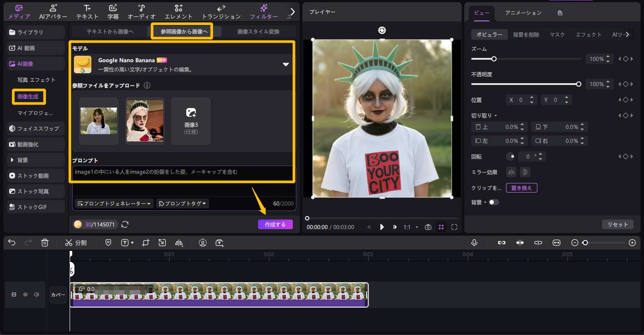
Task: Open the プロンプトタグ dropdown
Action: tap(182, 203)
